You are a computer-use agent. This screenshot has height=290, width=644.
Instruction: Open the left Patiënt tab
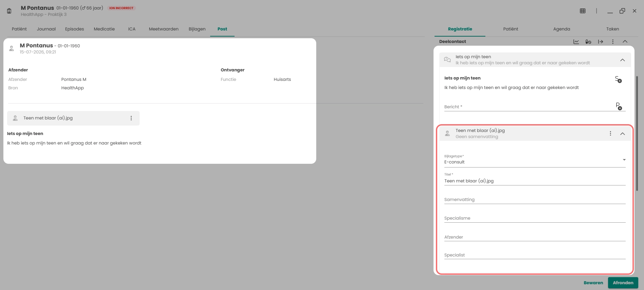(19, 29)
